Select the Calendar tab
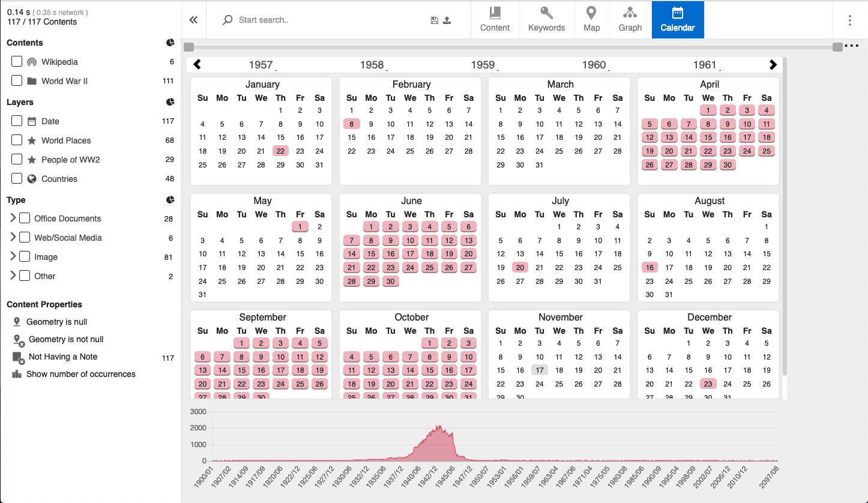This screenshot has width=868, height=503. 678,20
